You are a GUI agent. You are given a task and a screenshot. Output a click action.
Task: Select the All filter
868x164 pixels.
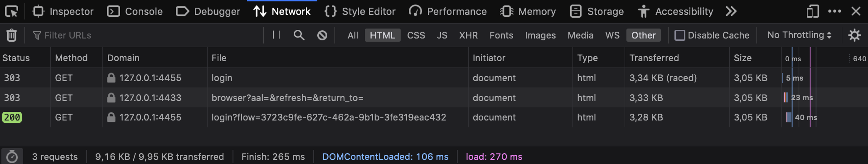[x=353, y=35]
